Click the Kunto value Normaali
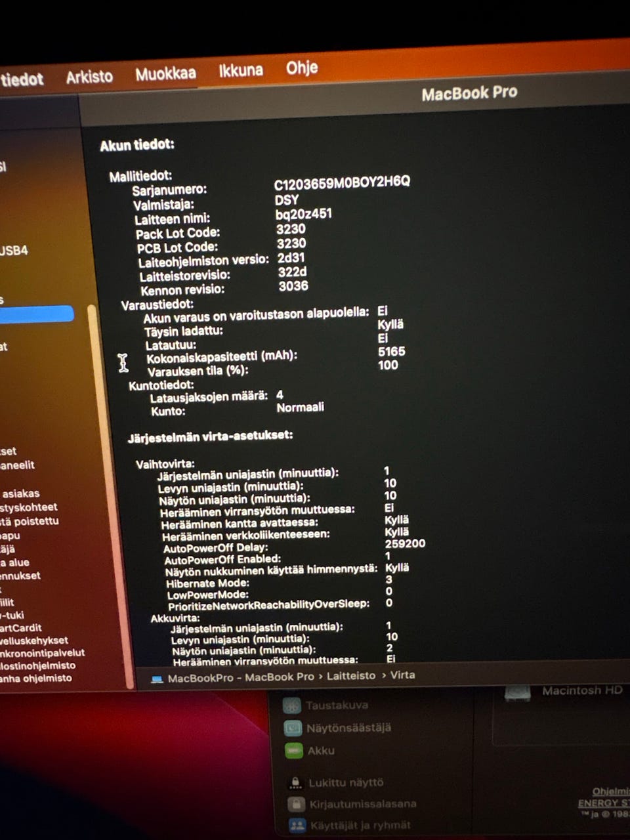 pyautogui.click(x=300, y=408)
